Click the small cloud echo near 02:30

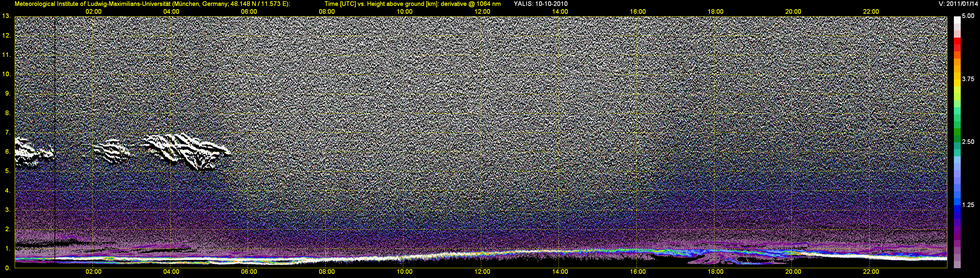112,151
